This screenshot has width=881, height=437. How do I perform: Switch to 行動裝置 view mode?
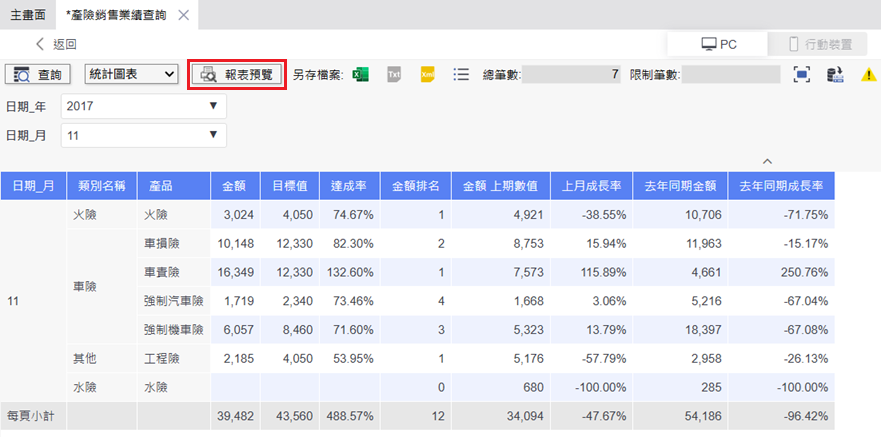click(820, 44)
